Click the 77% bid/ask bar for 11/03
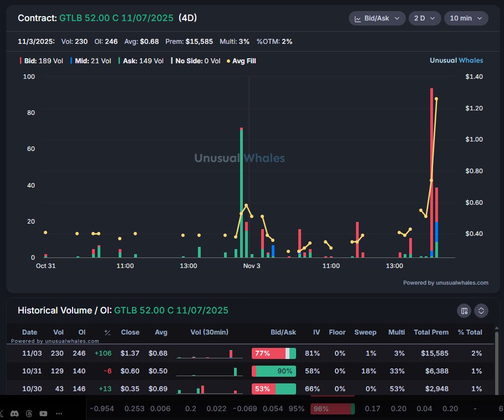 [274, 353]
